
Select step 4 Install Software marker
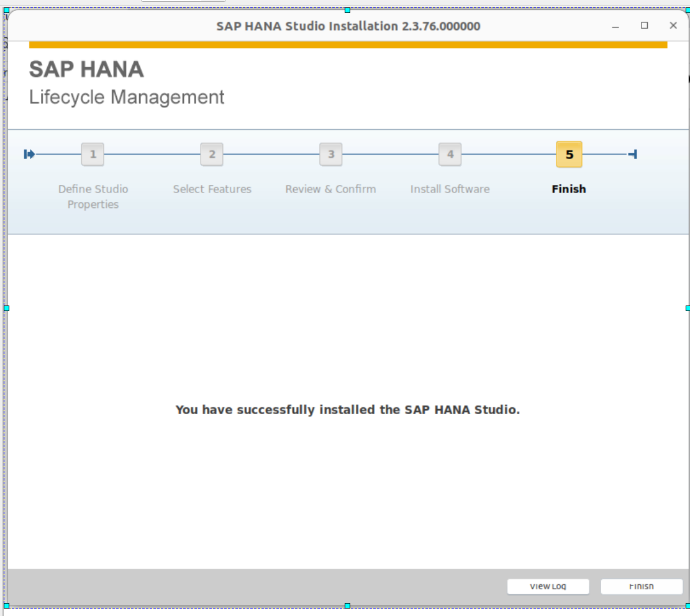(x=450, y=155)
